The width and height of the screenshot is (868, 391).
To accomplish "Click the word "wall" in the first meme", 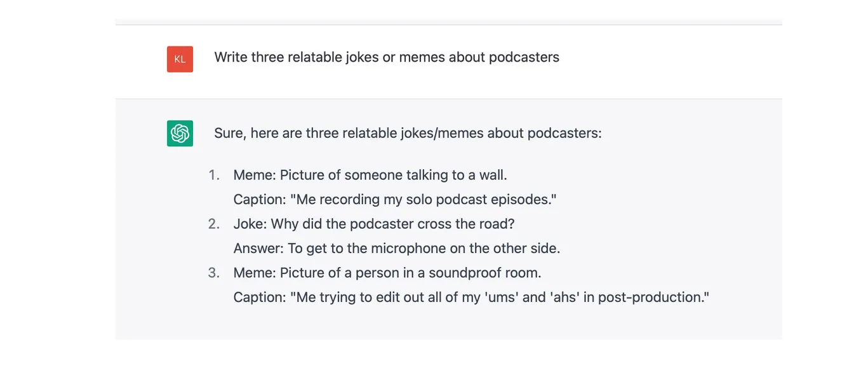I will click(x=492, y=175).
